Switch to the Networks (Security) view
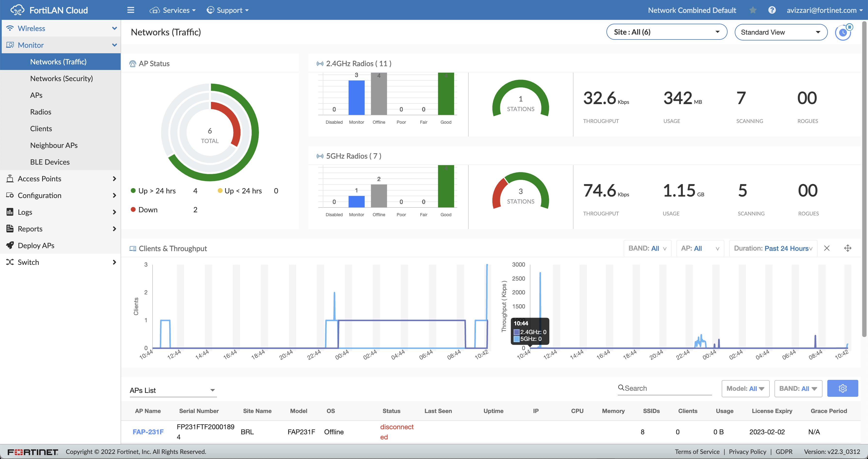Viewport: 868px width, 459px height. coord(61,78)
